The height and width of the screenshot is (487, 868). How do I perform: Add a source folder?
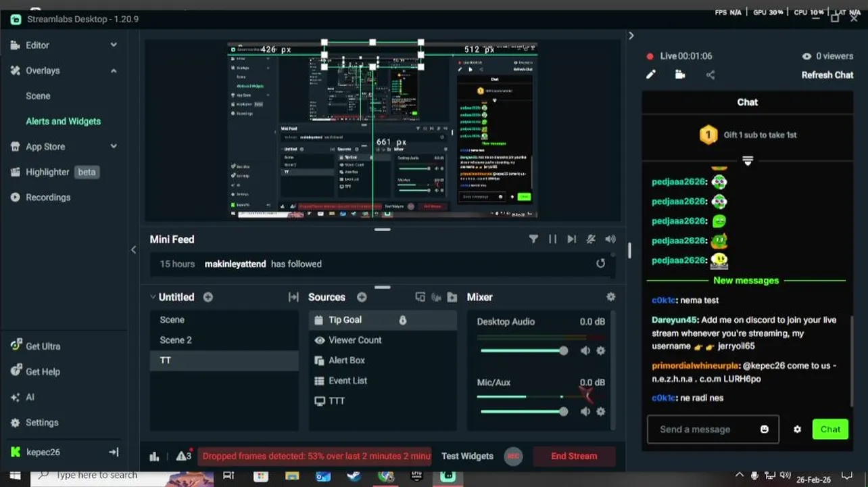coord(452,297)
